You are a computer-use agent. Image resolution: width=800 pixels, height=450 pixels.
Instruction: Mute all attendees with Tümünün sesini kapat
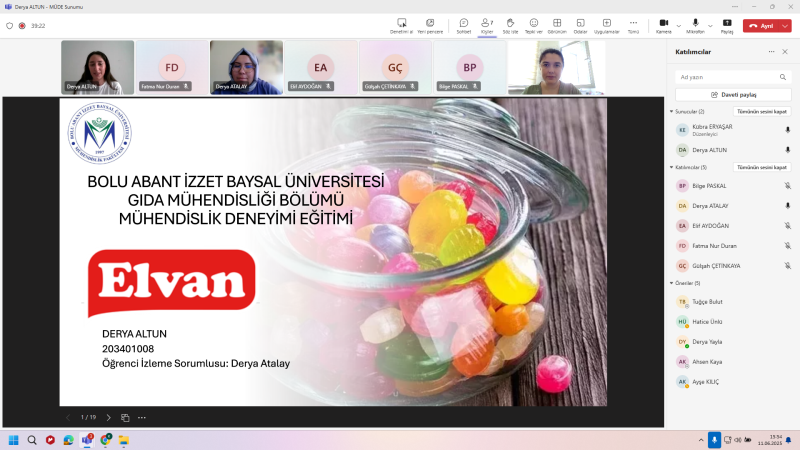(x=762, y=167)
